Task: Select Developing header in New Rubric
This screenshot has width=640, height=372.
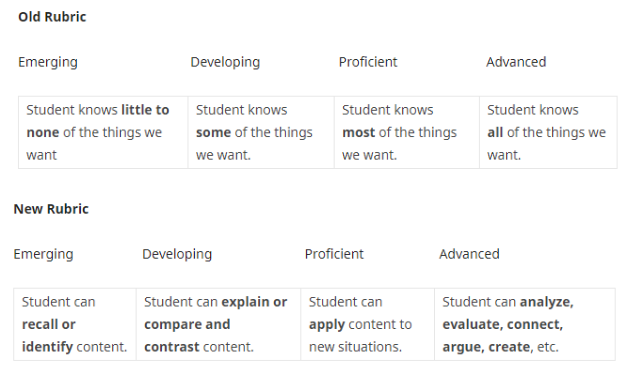Action: point(177,254)
